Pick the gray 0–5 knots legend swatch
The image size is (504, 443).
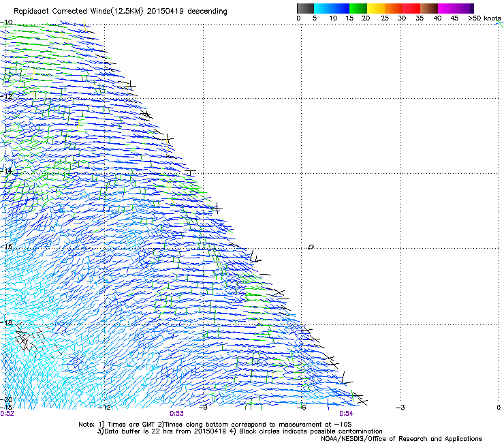coord(305,8)
